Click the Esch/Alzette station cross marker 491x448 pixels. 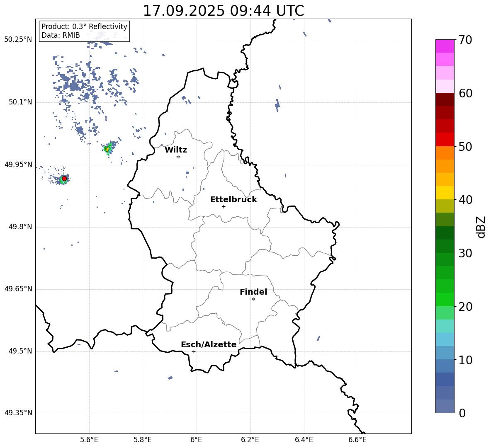tap(194, 351)
